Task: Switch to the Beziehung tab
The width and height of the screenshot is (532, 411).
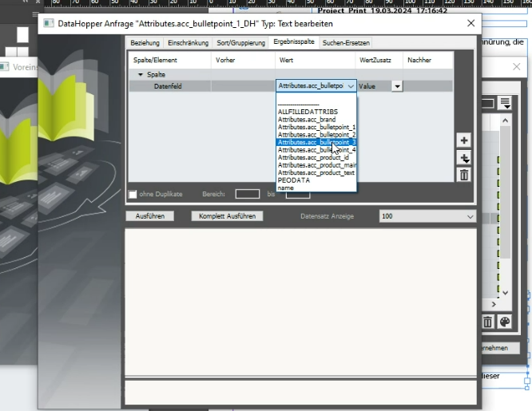Action: pos(145,43)
